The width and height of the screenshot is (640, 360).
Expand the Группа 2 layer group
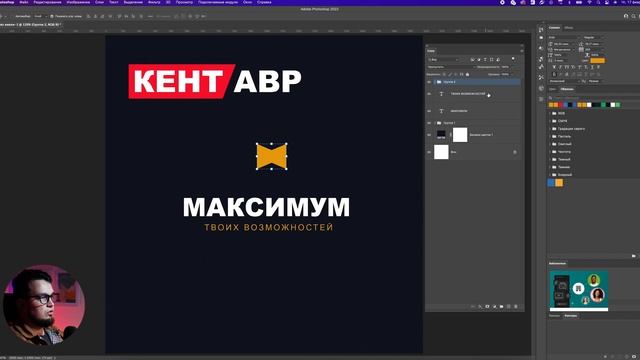tap(435, 82)
